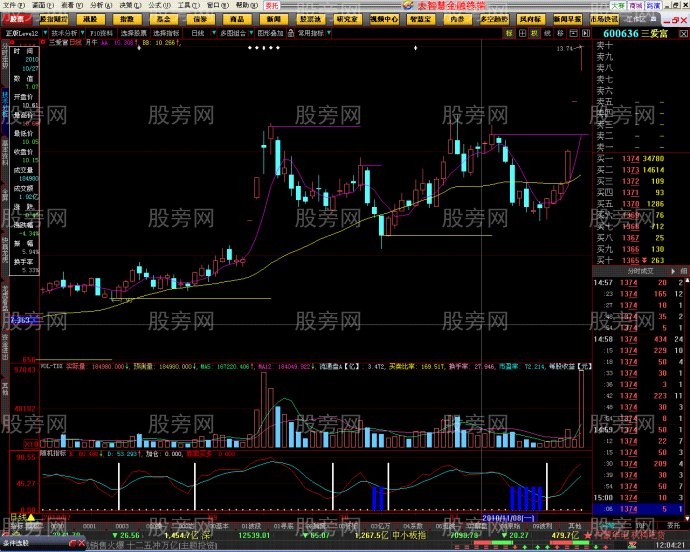
Task: Click the 买五 1370 bid row
Action: pos(630,204)
